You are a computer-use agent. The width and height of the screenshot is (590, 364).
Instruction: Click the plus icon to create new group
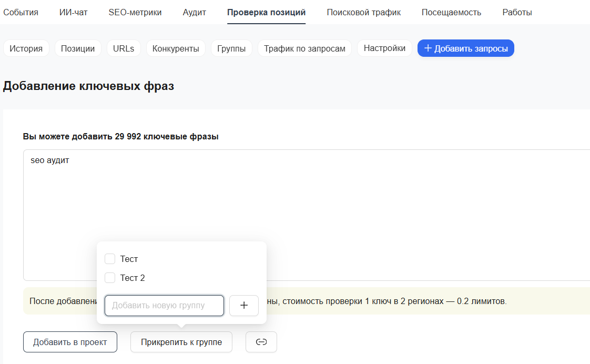point(243,306)
